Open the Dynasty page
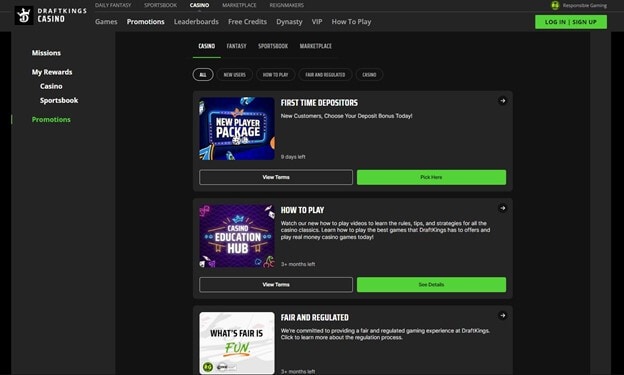This screenshot has width=624, height=375. [289, 22]
